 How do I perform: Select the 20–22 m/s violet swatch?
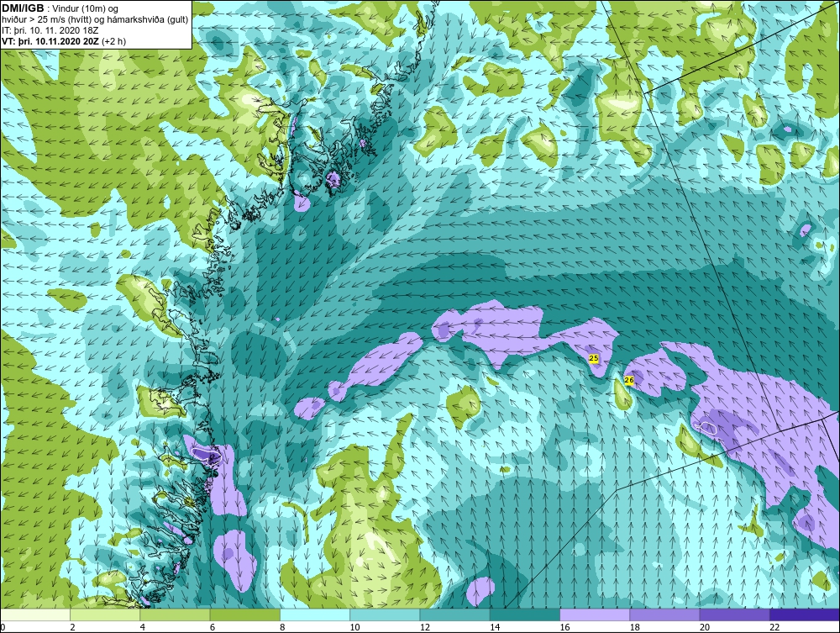tap(734, 615)
